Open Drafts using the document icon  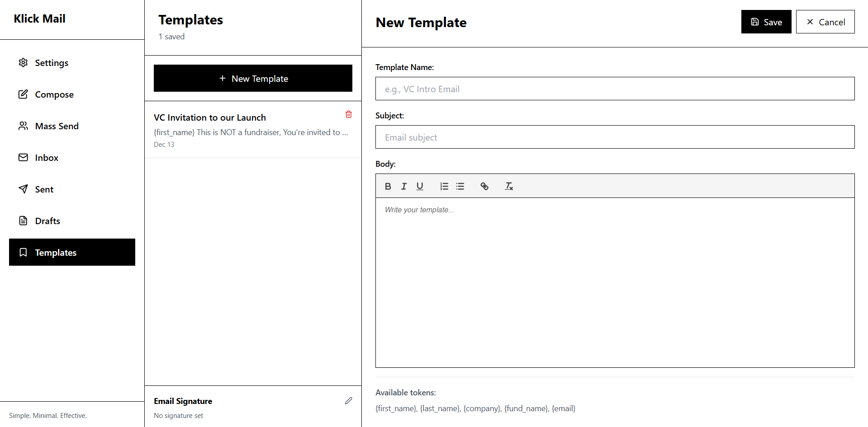(x=23, y=221)
